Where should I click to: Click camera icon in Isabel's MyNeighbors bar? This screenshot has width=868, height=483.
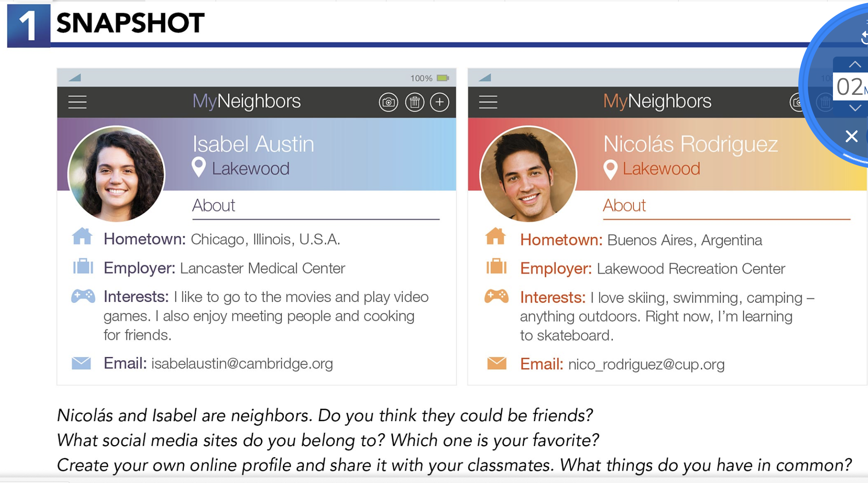[388, 102]
